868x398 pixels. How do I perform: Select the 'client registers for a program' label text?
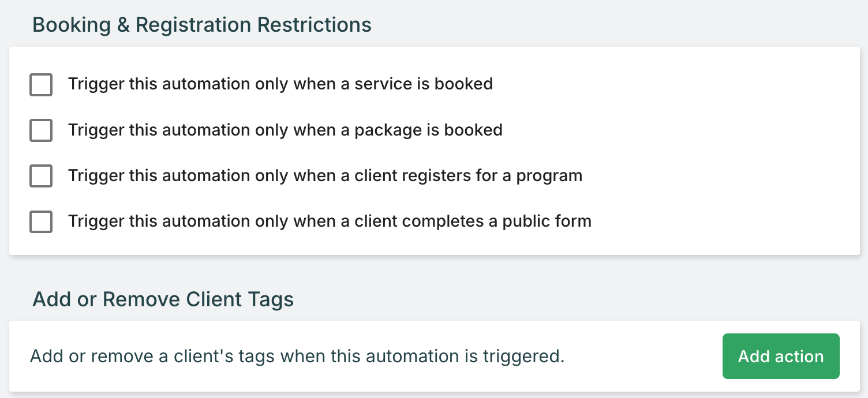coord(325,175)
